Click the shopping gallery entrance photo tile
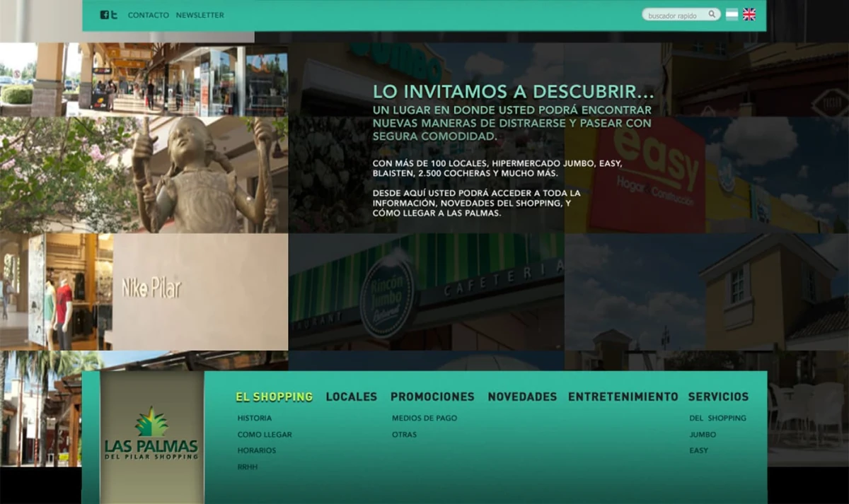Screen dimensions: 849x504 coord(144,79)
